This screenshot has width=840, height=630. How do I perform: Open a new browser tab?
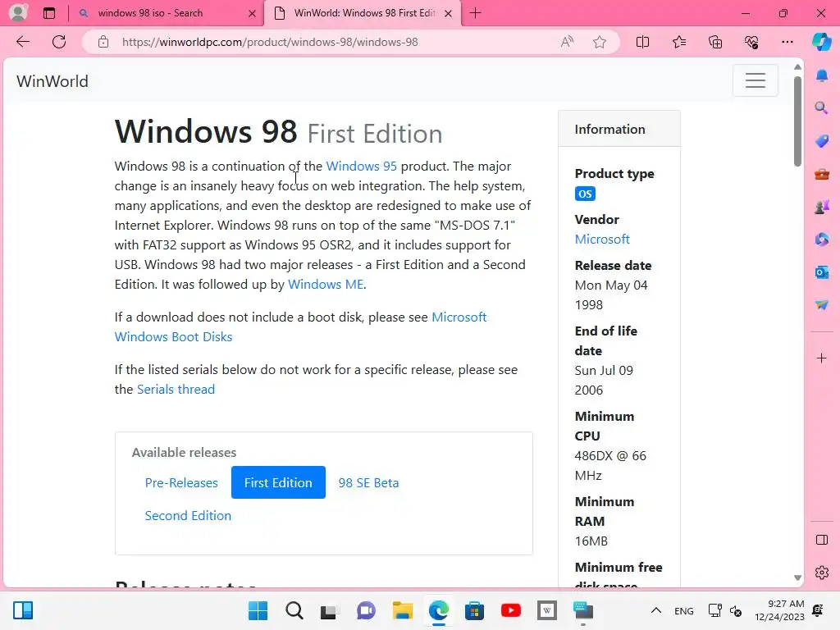click(x=475, y=13)
